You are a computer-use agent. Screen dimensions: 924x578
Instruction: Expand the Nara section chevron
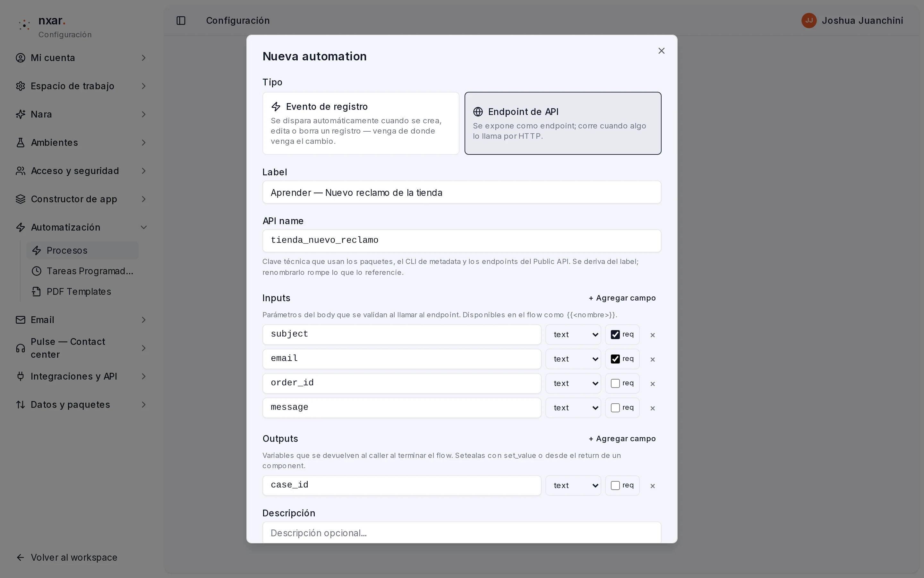click(x=143, y=114)
